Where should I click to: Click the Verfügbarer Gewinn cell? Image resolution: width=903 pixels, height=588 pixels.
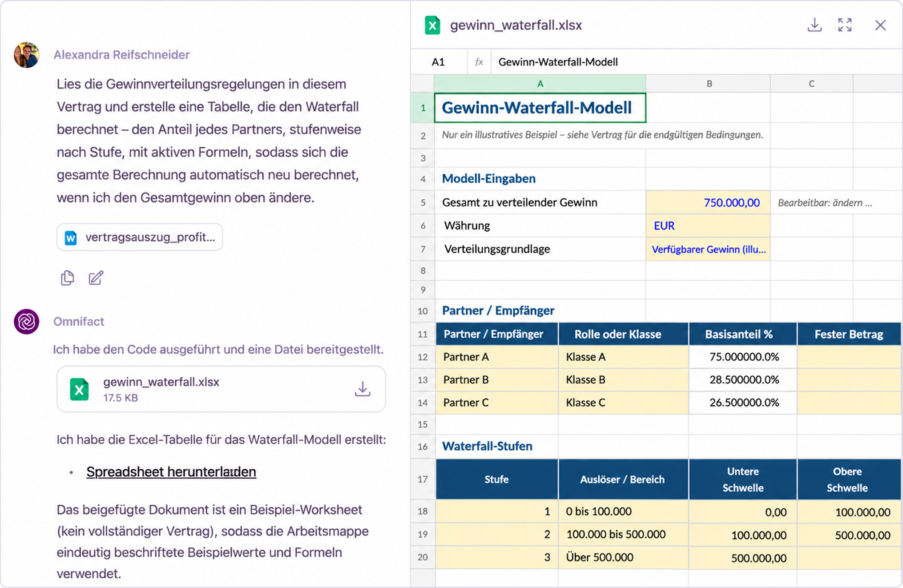[x=708, y=249]
